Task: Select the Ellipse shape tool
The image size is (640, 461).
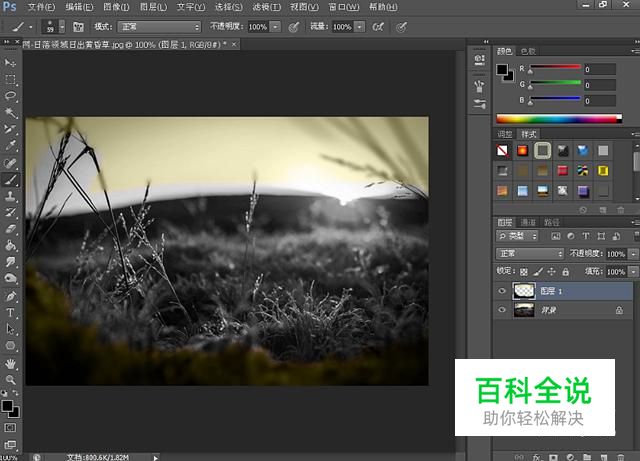Action: coord(10,346)
